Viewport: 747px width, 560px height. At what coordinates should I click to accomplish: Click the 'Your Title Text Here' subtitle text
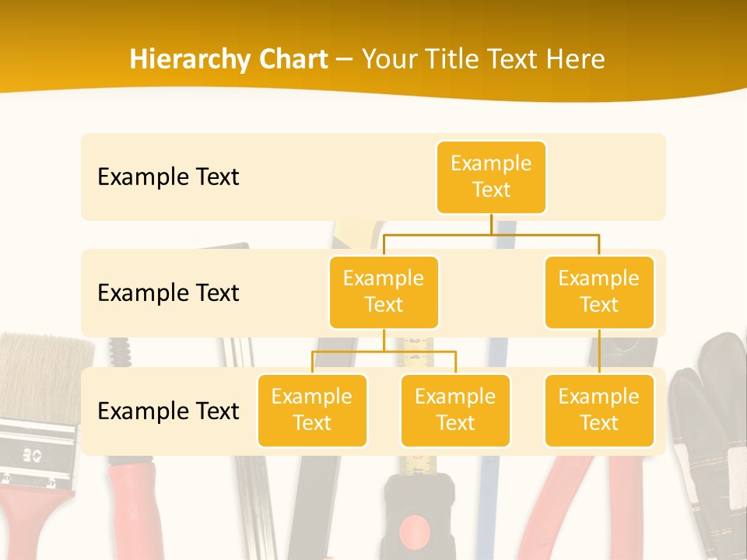pyautogui.click(x=483, y=59)
